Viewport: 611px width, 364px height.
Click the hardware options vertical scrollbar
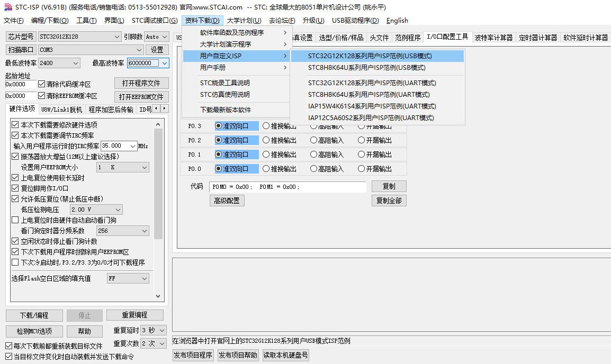(x=158, y=183)
